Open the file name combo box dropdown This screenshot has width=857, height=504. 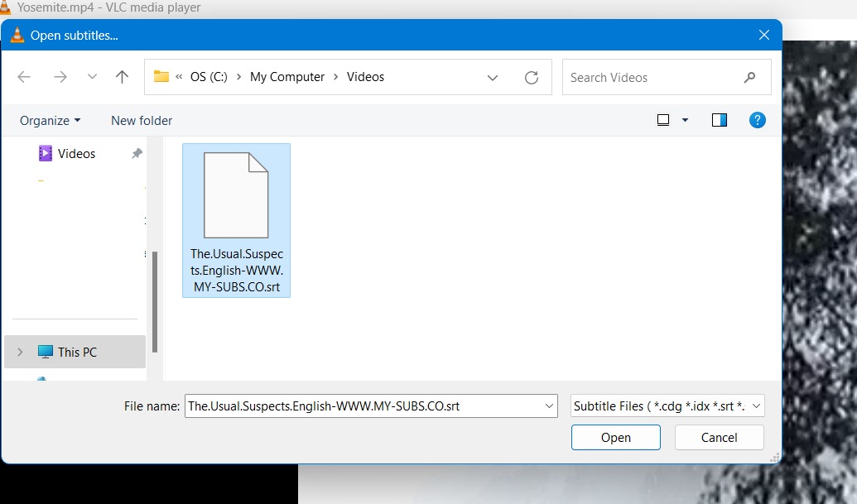[x=548, y=406]
